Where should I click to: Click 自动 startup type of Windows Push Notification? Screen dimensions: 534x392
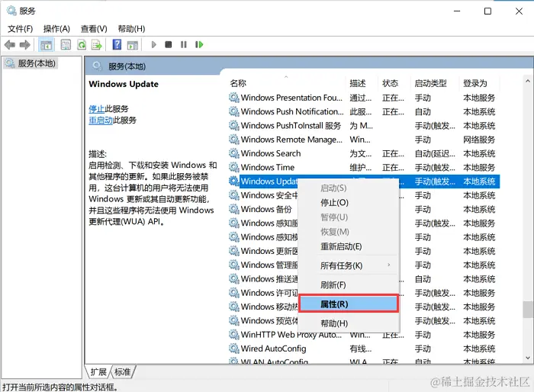coord(423,111)
